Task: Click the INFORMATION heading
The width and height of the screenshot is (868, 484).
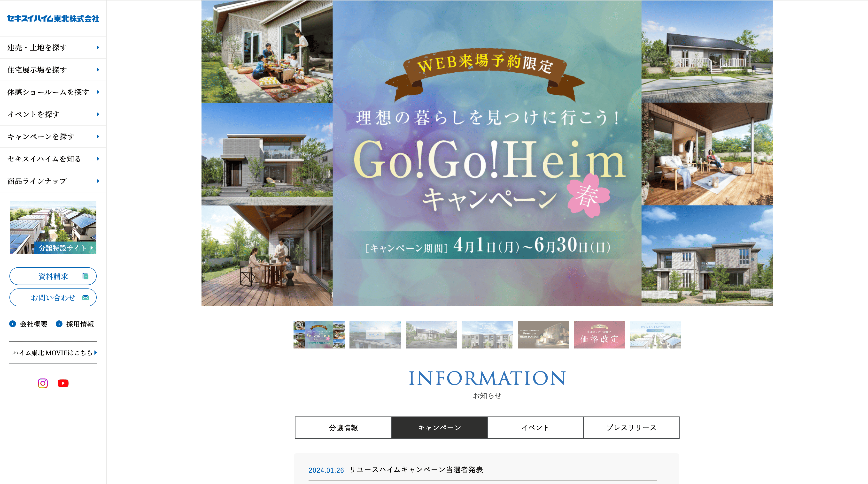Action: click(487, 378)
